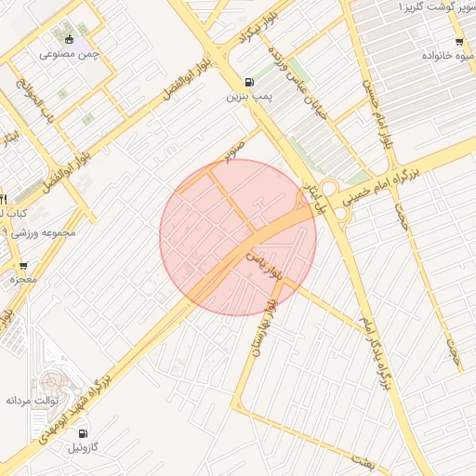Open the توالت مردانه place label
The image size is (476, 476).
[x=33, y=401]
